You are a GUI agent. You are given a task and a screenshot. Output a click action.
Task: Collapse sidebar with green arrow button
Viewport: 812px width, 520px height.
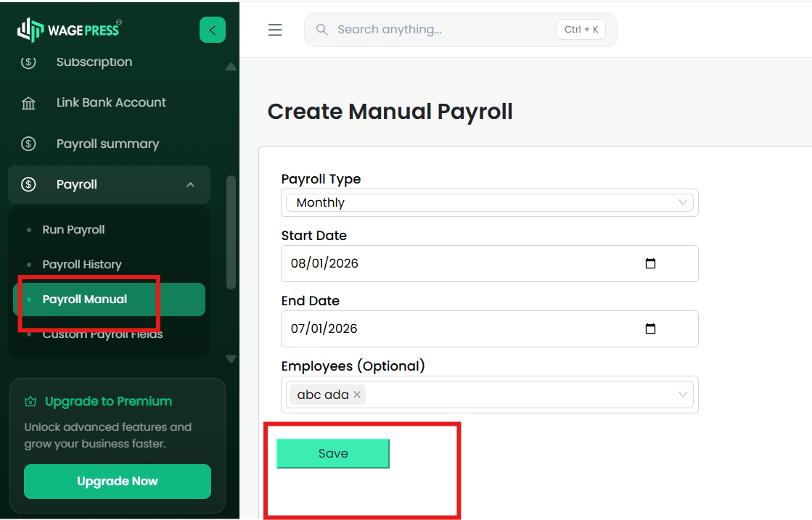click(x=213, y=30)
